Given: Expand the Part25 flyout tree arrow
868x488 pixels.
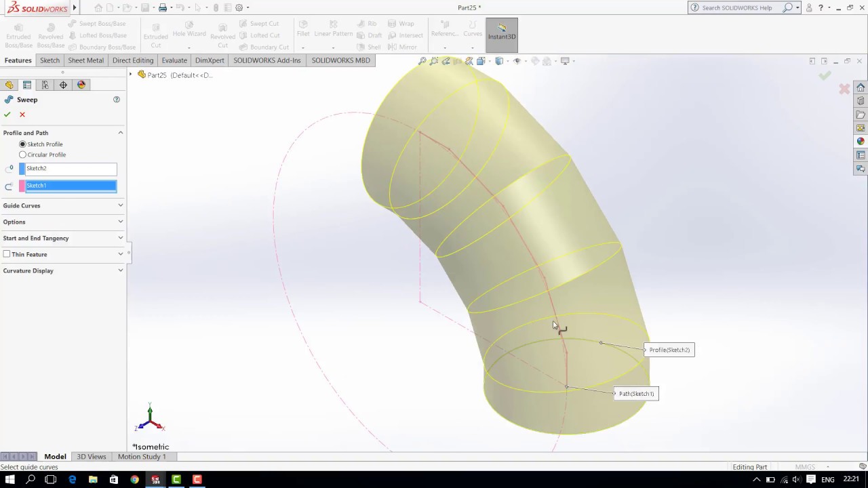Looking at the screenshot, I should pyautogui.click(x=131, y=75).
